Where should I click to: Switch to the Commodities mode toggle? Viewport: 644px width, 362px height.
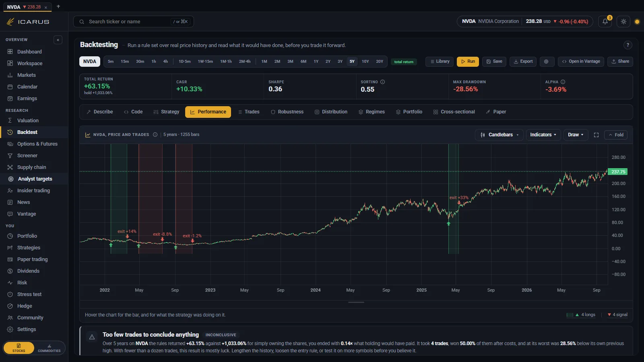[x=49, y=348]
